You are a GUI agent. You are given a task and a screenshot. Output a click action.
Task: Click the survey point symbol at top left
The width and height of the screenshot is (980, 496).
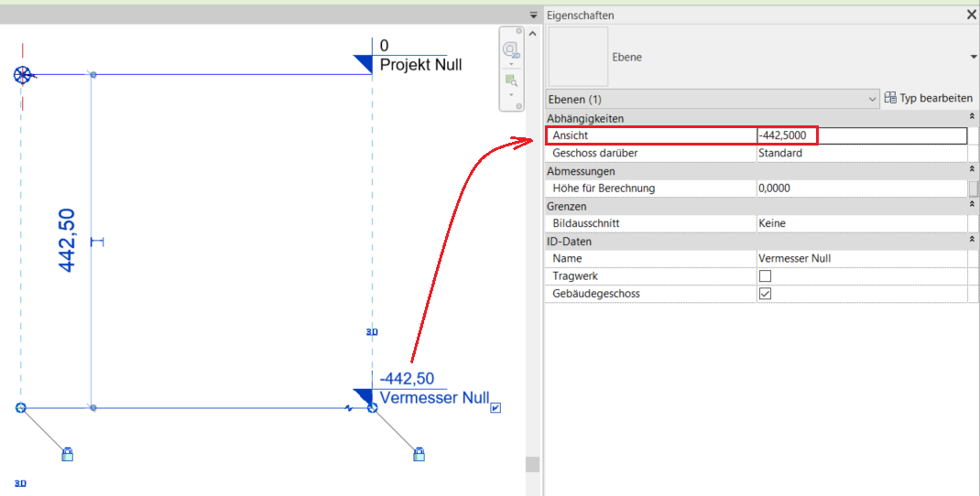[x=22, y=75]
